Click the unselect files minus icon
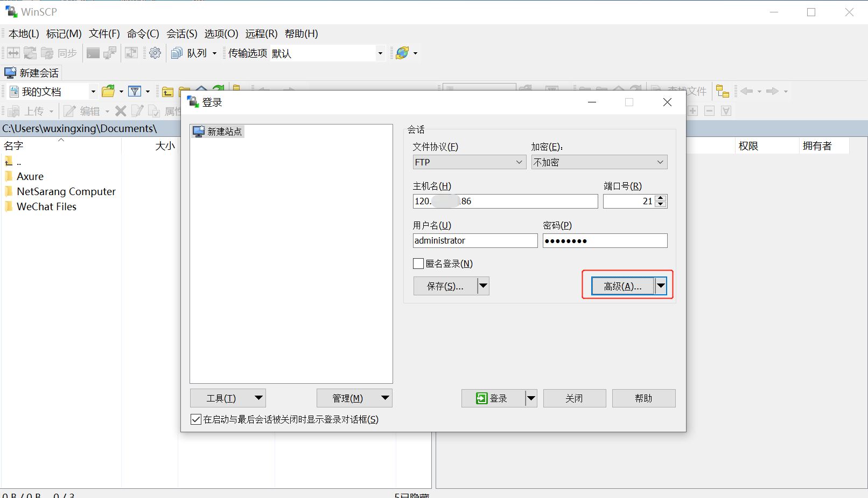868x498 pixels. (x=709, y=110)
